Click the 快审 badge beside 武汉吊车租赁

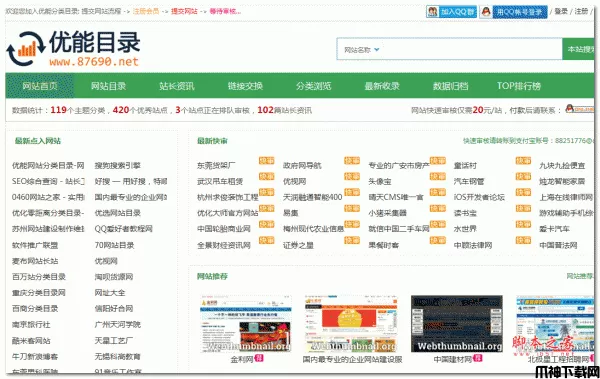click(266, 176)
